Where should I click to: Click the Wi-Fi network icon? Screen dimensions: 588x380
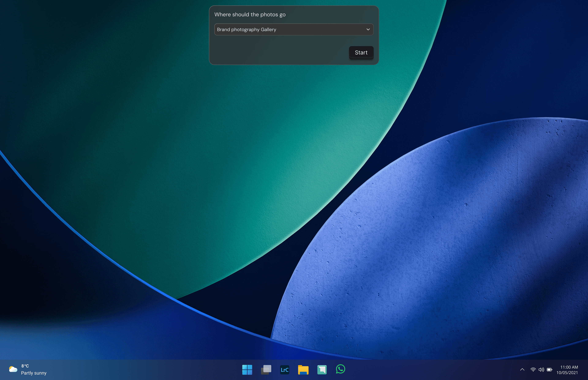pyautogui.click(x=533, y=370)
